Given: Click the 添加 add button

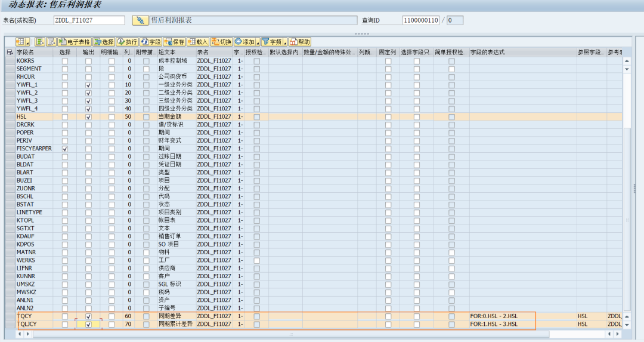Looking at the screenshot, I should tap(245, 42).
